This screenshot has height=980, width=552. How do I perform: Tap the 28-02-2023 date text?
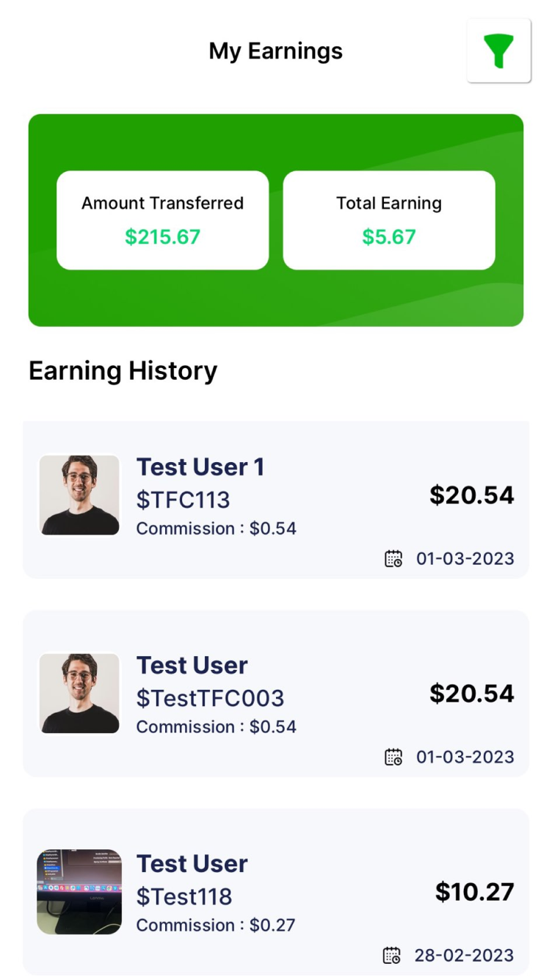(464, 955)
